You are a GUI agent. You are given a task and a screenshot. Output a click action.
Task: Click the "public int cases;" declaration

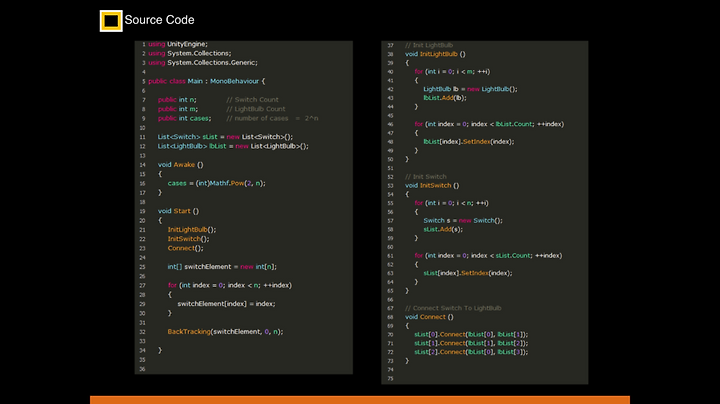coord(185,118)
